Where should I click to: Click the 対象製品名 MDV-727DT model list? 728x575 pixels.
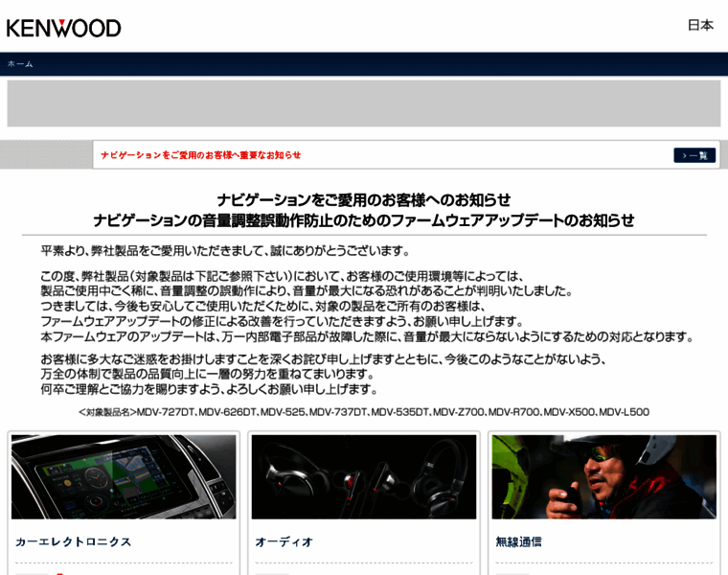(364, 412)
